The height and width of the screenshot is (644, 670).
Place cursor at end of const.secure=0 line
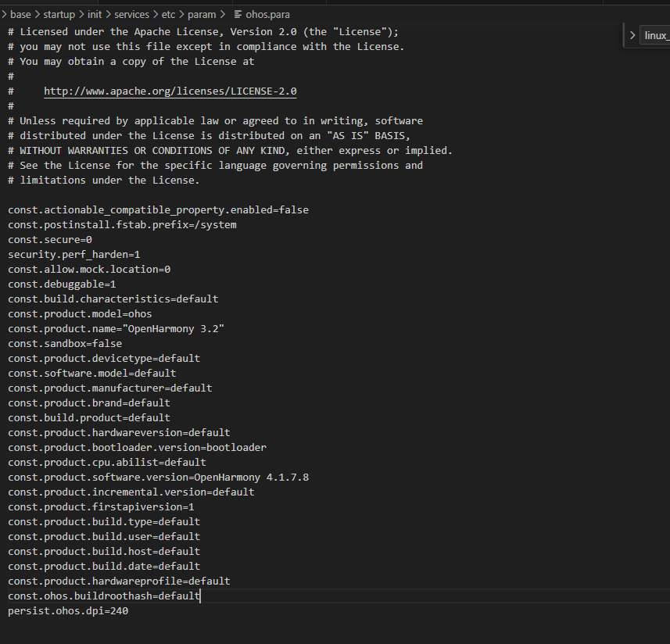[x=92, y=240]
